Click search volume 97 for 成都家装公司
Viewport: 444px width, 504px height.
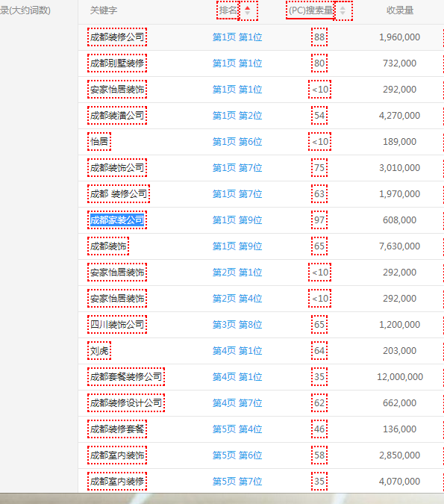319,220
